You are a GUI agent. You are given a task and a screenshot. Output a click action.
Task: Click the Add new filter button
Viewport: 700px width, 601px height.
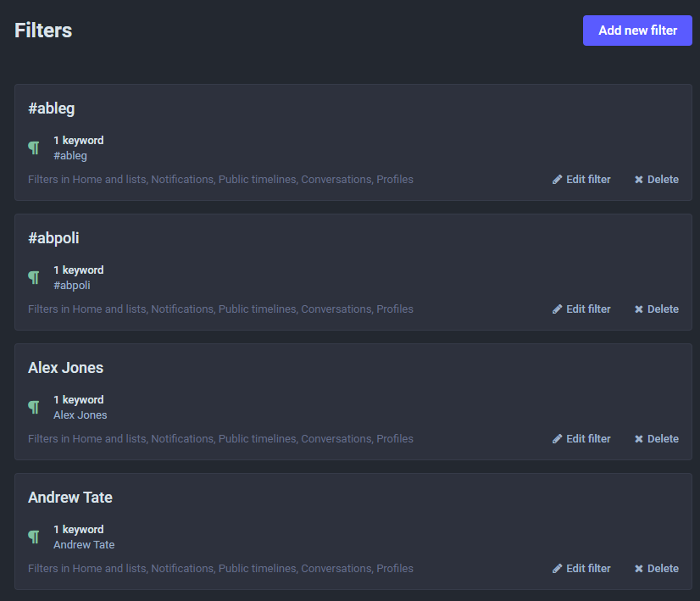(637, 31)
